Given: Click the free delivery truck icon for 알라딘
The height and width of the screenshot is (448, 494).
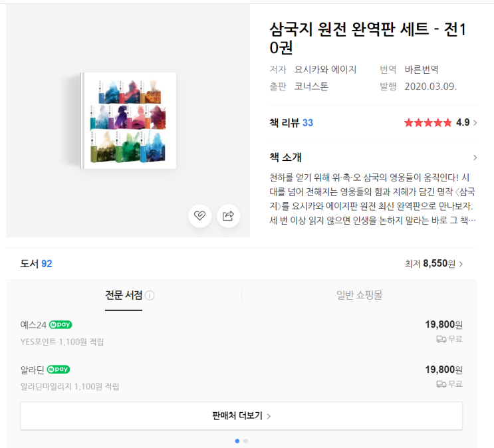Looking at the screenshot, I should [441, 384].
